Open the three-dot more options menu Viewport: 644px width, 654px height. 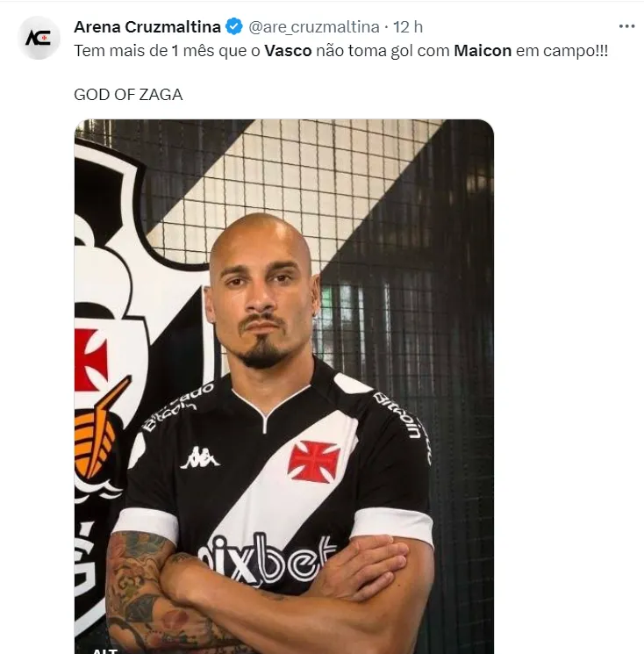pos(626,26)
